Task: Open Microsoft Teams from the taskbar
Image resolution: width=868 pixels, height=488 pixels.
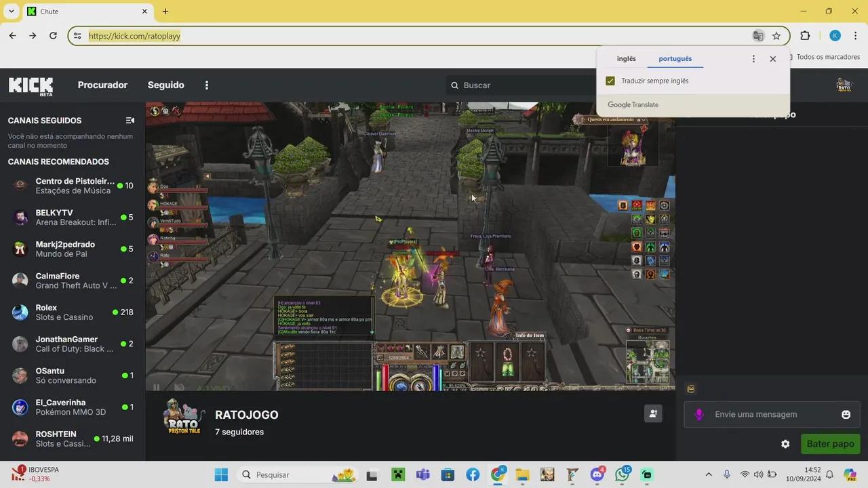Action: tap(422, 474)
